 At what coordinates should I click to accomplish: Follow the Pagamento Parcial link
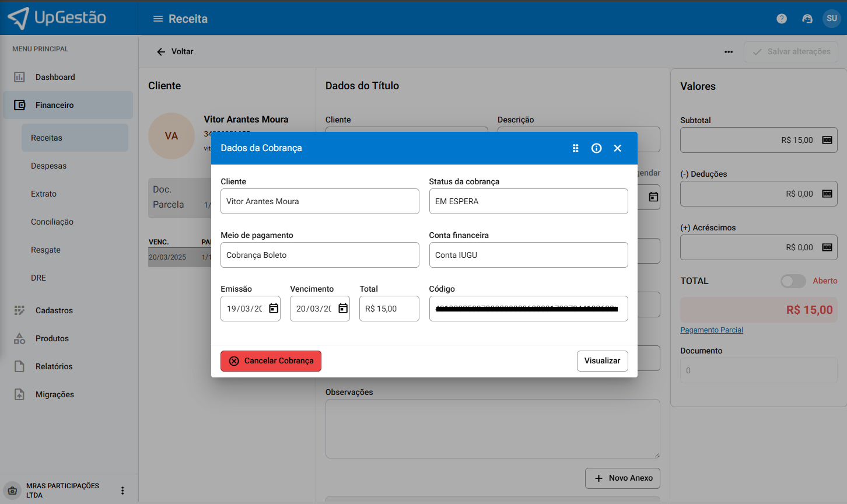pos(711,330)
